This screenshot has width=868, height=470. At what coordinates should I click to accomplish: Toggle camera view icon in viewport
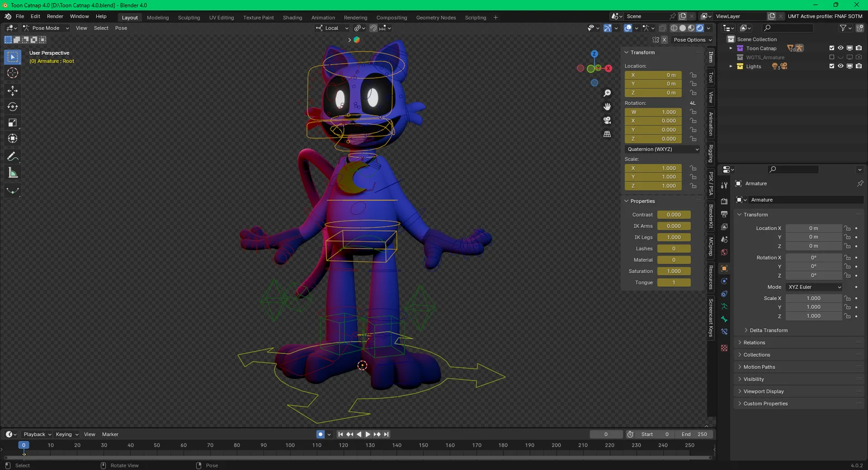coord(607,120)
